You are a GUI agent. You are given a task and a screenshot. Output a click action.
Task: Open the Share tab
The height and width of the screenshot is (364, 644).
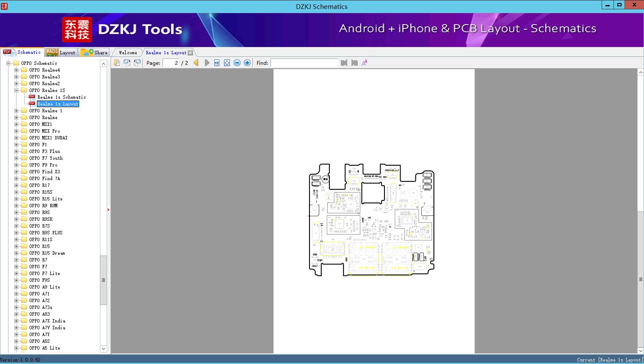click(x=94, y=53)
